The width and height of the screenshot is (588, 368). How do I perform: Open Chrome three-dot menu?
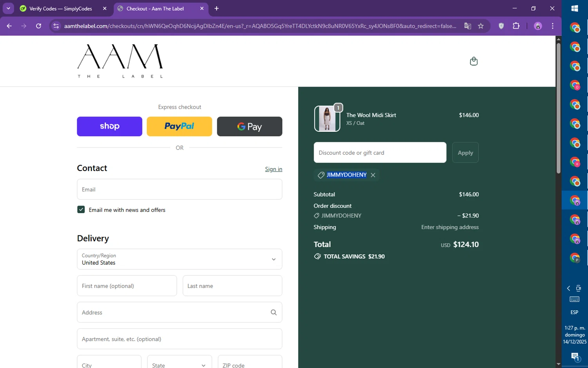(553, 26)
